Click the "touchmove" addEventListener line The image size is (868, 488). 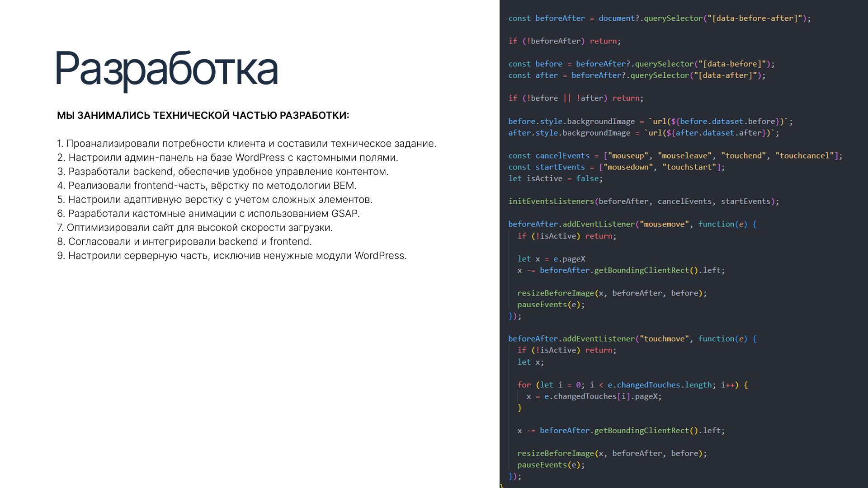tap(632, 339)
